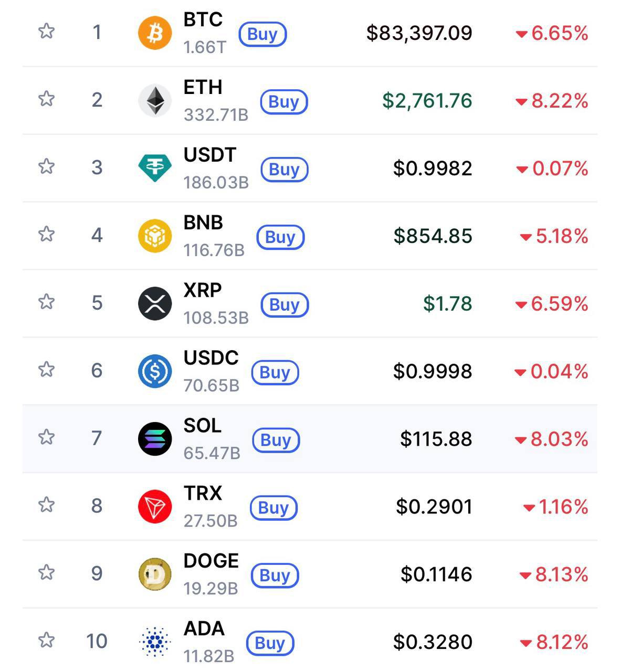
Task: Click the Dogecoin logo
Action: (155, 574)
